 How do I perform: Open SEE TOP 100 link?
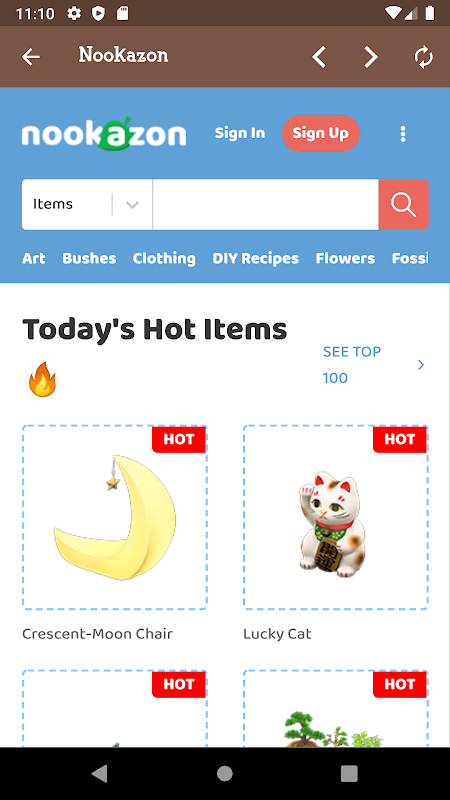[x=352, y=365]
